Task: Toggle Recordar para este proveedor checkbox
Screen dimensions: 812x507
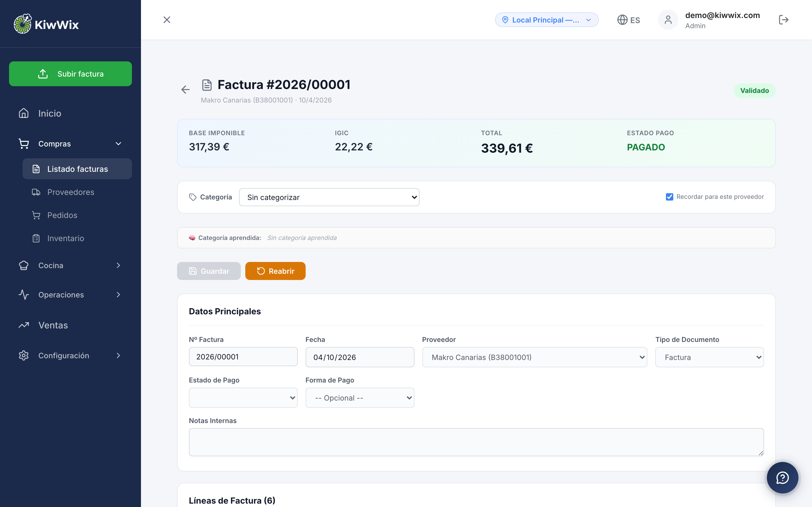Action: click(x=669, y=197)
